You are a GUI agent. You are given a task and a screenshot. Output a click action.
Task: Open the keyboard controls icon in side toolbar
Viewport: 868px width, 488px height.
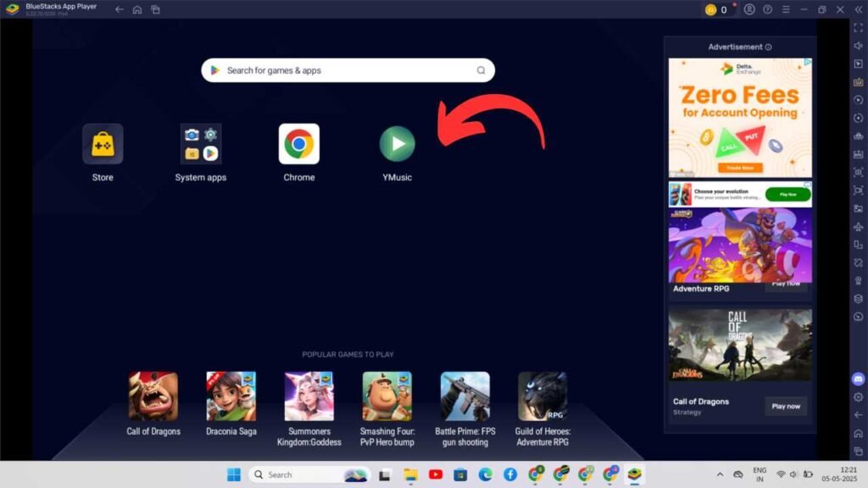858,82
